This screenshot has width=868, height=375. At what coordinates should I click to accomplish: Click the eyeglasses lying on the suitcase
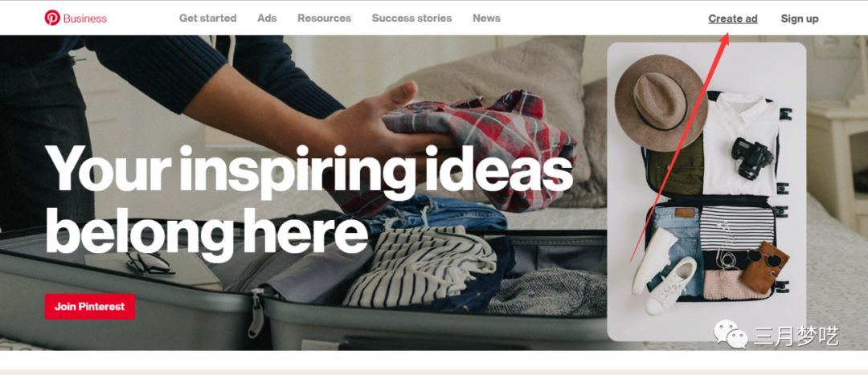pos(150,262)
